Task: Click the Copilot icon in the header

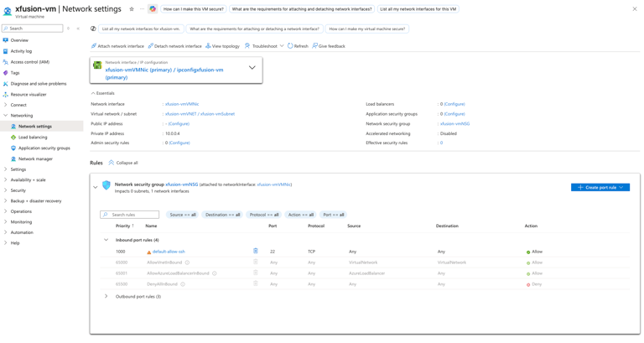Action: (x=153, y=9)
